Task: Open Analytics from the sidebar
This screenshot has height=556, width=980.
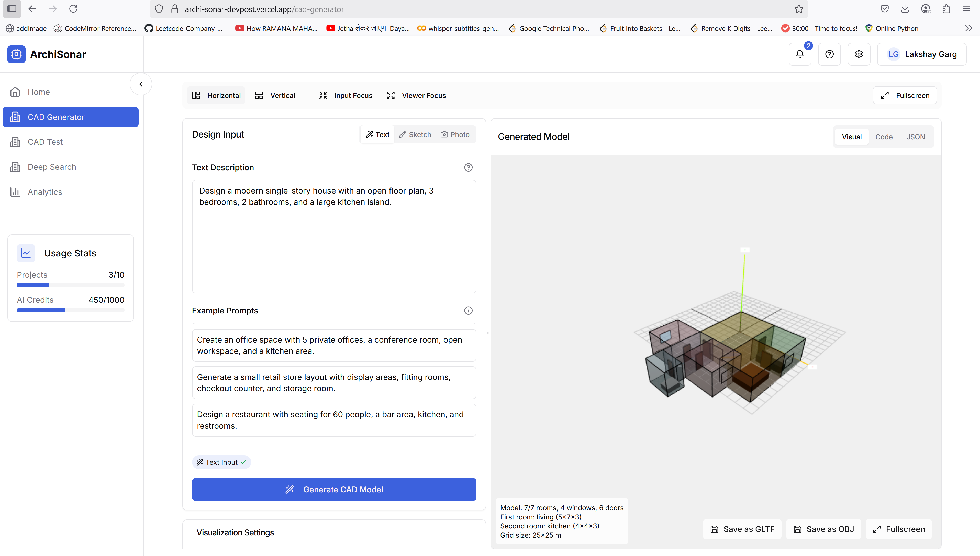Action: [45, 192]
